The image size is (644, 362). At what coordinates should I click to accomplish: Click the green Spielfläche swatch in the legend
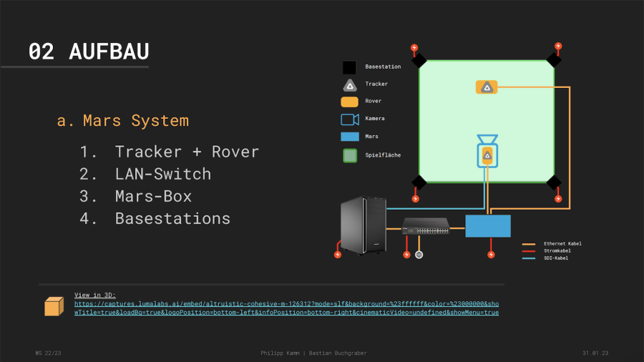(349, 155)
